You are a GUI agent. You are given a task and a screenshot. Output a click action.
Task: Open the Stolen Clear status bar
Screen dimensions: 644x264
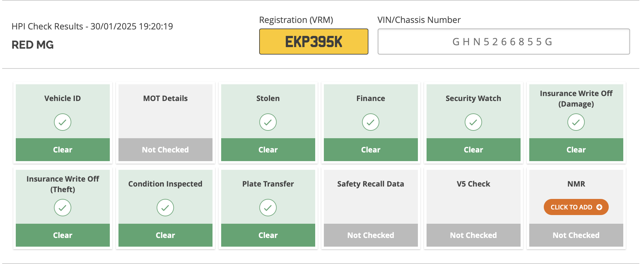[268, 150]
